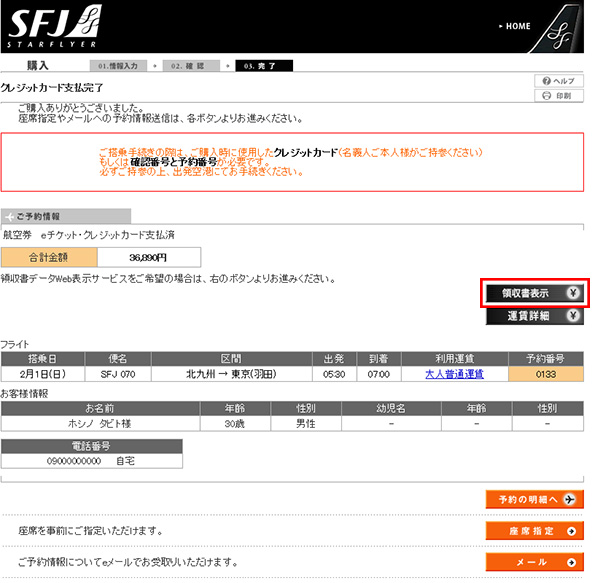Click the printer icon beside 印刷
This screenshot has width=600, height=583.
coord(546,96)
